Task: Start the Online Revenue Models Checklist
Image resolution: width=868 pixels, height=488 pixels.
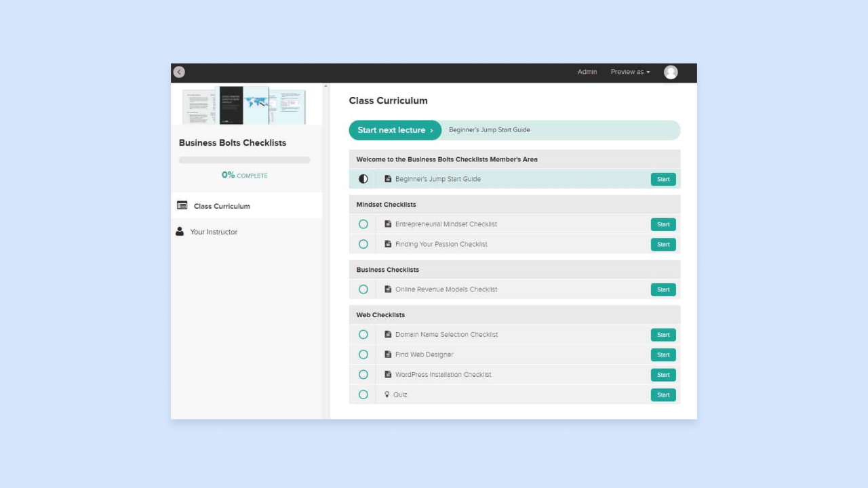Action: tap(663, 289)
